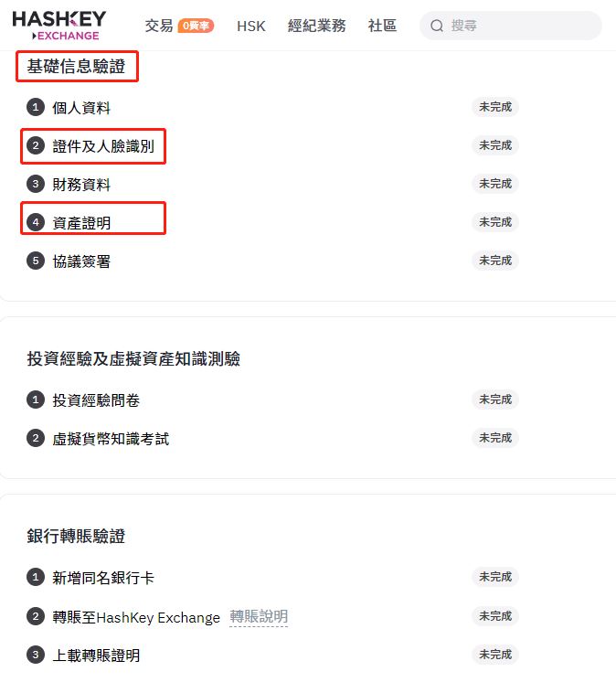Open the HSK menu item
The width and height of the screenshot is (616, 682).
[250, 26]
